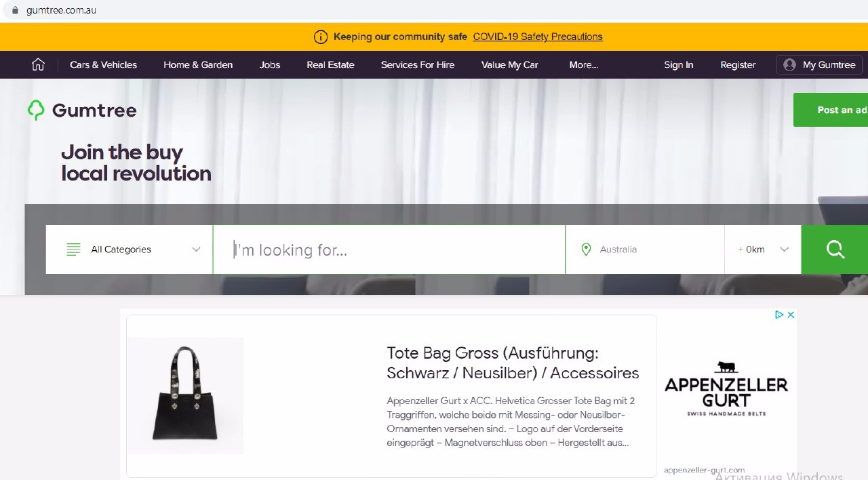This screenshot has width=868, height=480.
Task: Click the home icon in navigation bar
Action: click(x=38, y=64)
